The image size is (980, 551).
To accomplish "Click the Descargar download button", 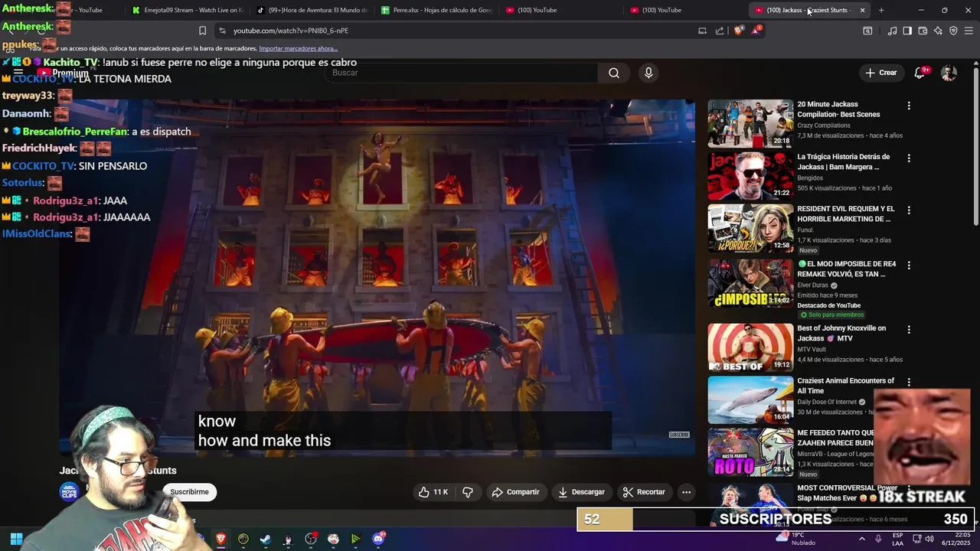I will 581,492.
